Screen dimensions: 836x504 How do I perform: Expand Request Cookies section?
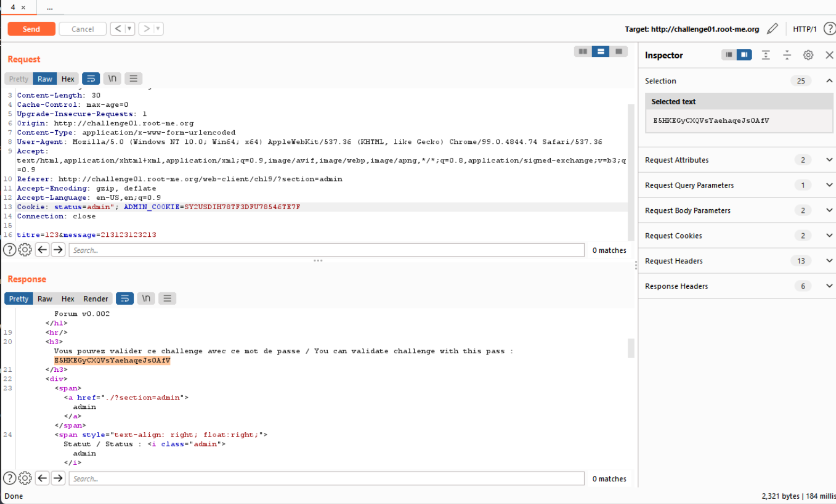click(829, 235)
